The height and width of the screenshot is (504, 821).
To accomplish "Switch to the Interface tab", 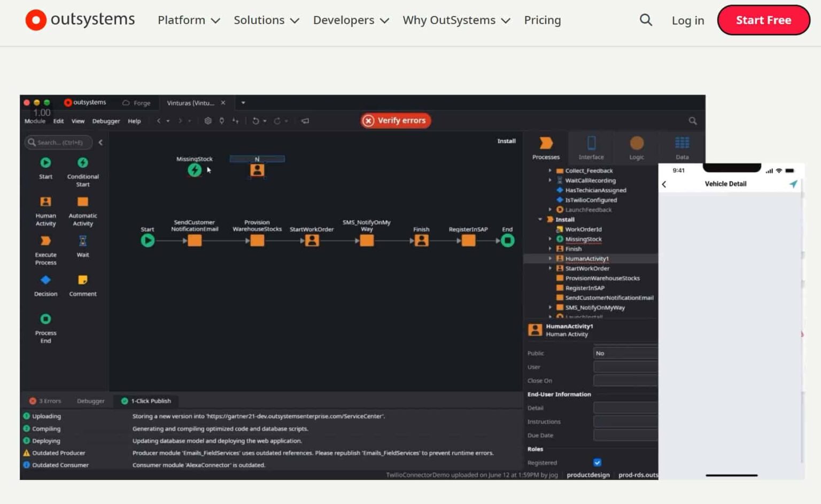I will (x=591, y=148).
